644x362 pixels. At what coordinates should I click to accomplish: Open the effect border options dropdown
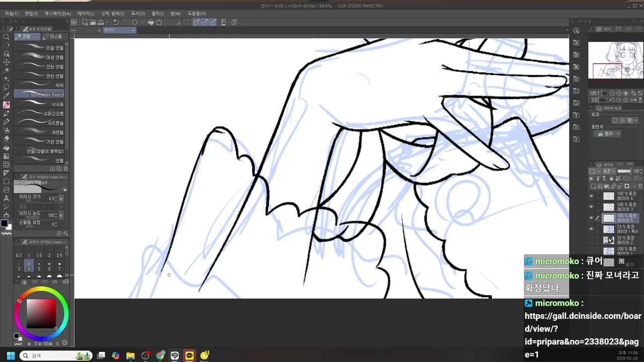tap(636, 120)
